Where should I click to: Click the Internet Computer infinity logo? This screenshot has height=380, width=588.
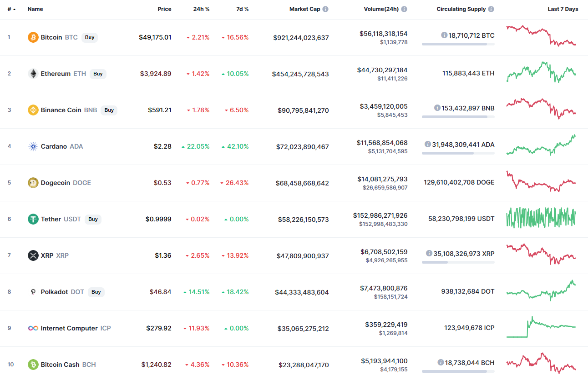(x=33, y=328)
